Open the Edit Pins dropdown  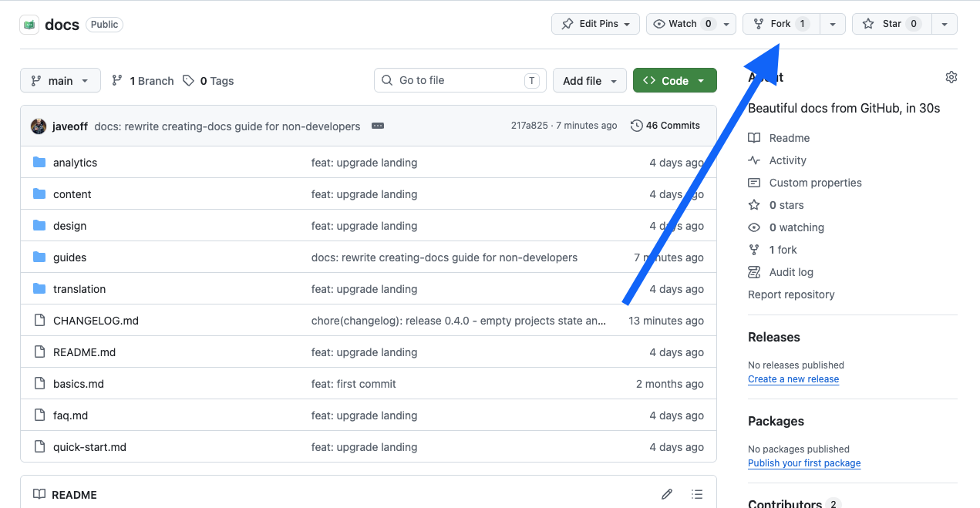pos(595,24)
